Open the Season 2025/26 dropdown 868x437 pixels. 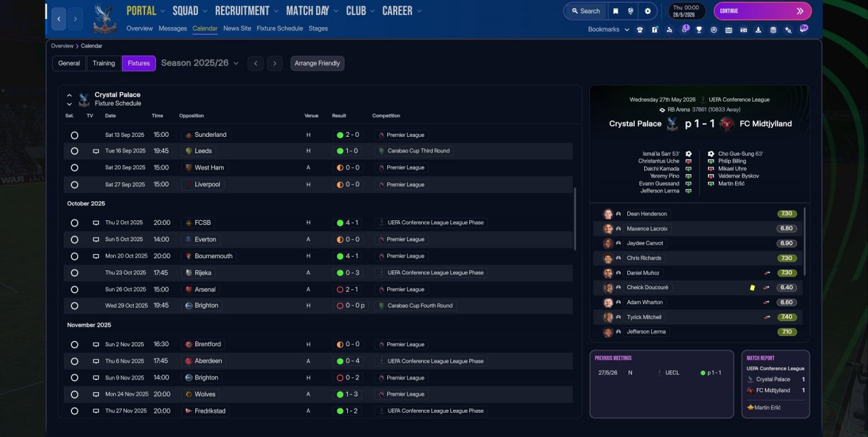pyautogui.click(x=200, y=63)
